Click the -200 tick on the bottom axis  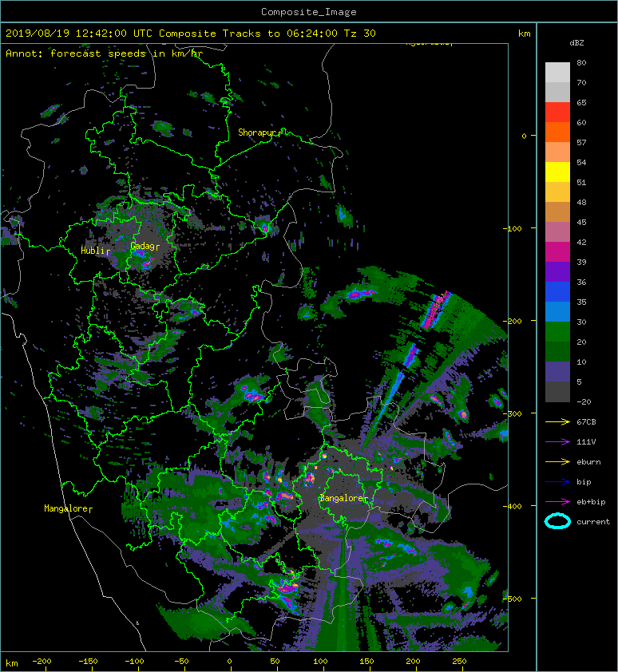click(x=42, y=662)
